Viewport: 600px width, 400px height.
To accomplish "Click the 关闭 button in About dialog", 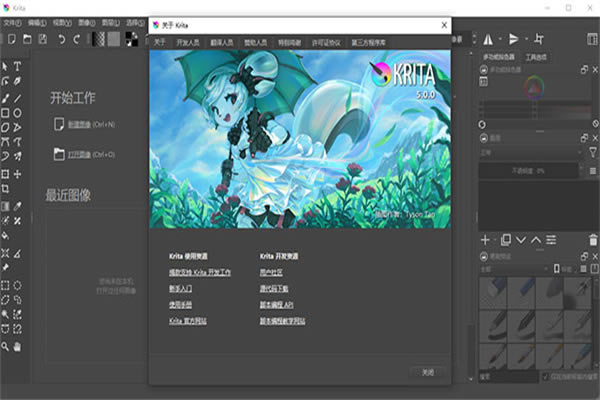I will click(428, 372).
